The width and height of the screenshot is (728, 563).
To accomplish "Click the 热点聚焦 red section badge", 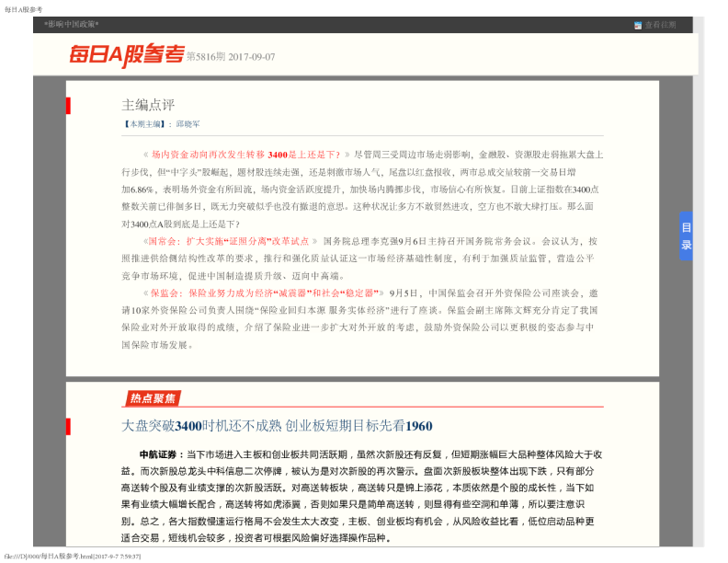I will 153,398.
